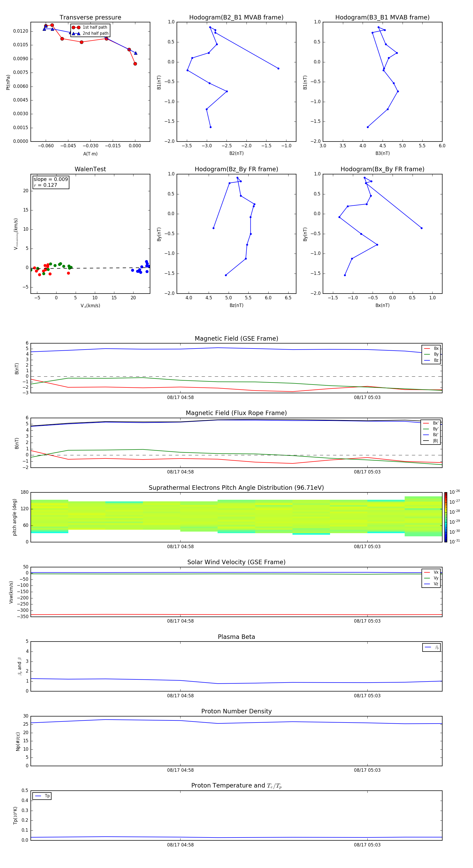The height and width of the screenshot is (868, 473).
Task: Click the "Pt(nPa)" y-axis label
Action: pos(8,82)
